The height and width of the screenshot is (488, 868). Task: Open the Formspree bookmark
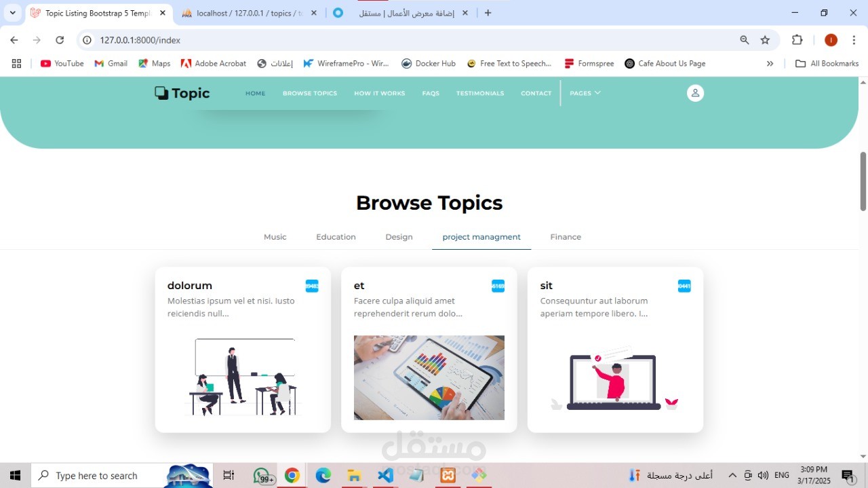point(589,63)
